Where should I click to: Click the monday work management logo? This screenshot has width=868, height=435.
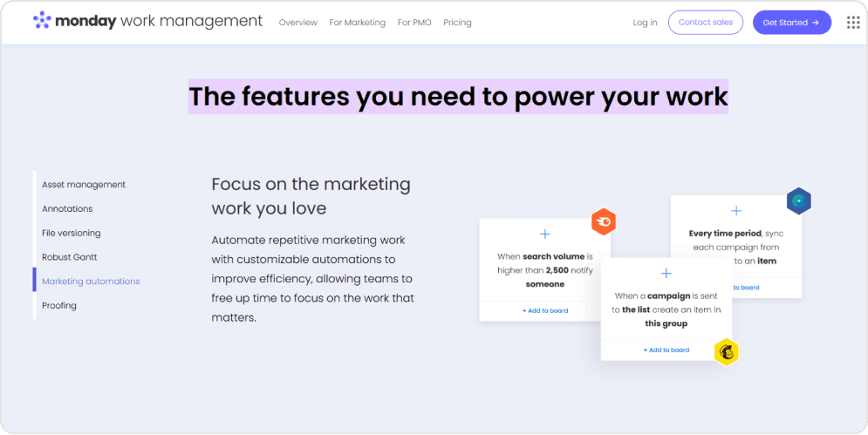pos(147,22)
